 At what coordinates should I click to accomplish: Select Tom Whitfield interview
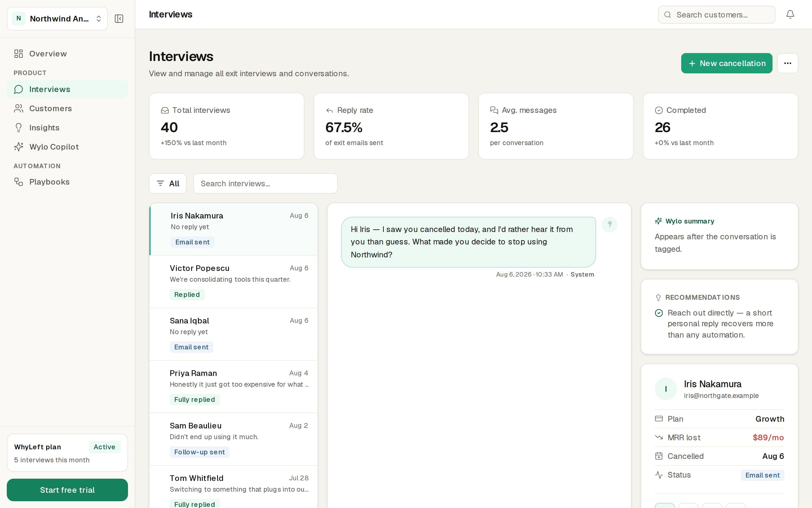[x=233, y=487]
